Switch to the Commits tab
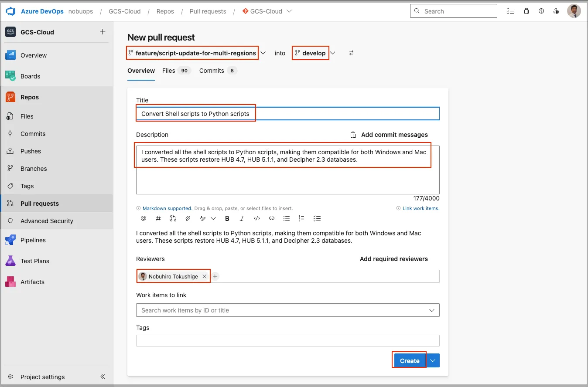 coord(212,71)
